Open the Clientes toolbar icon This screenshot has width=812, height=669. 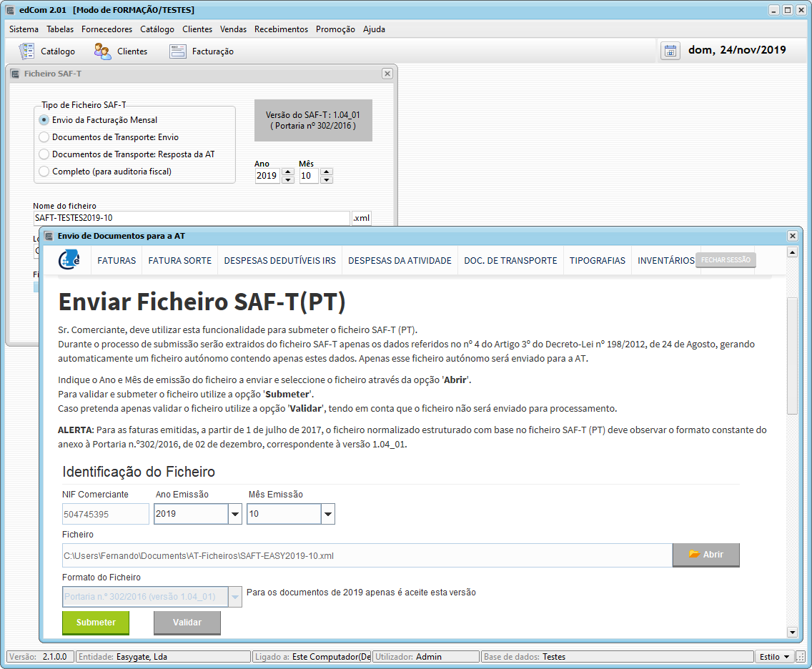coord(102,51)
